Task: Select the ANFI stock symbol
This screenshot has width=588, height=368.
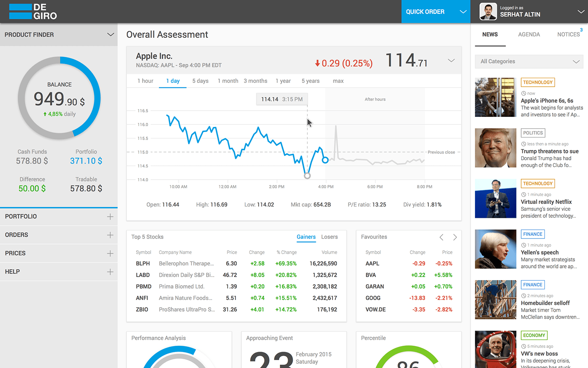Action: (x=142, y=298)
